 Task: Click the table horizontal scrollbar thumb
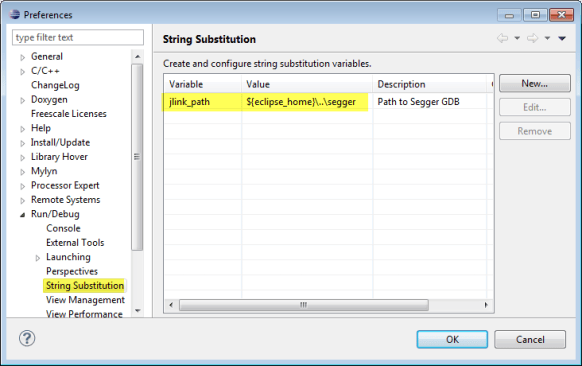pos(304,305)
